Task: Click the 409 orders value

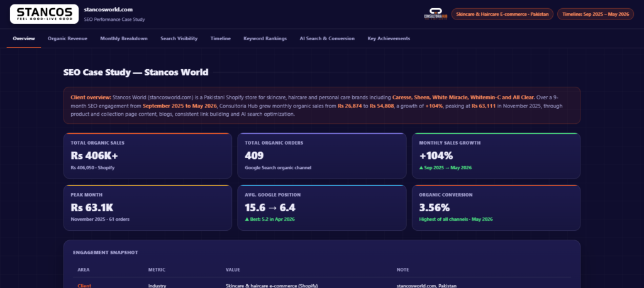Action: 254,156
